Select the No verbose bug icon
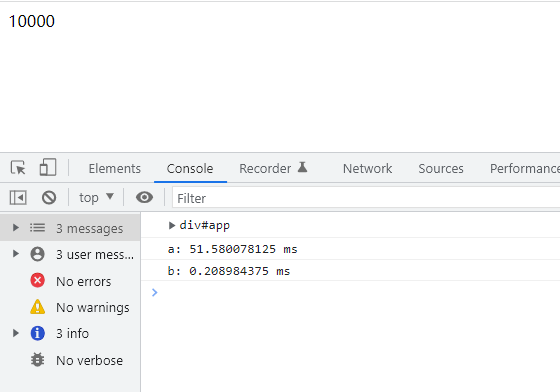Image resolution: width=560 pixels, height=392 pixels. (x=38, y=360)
